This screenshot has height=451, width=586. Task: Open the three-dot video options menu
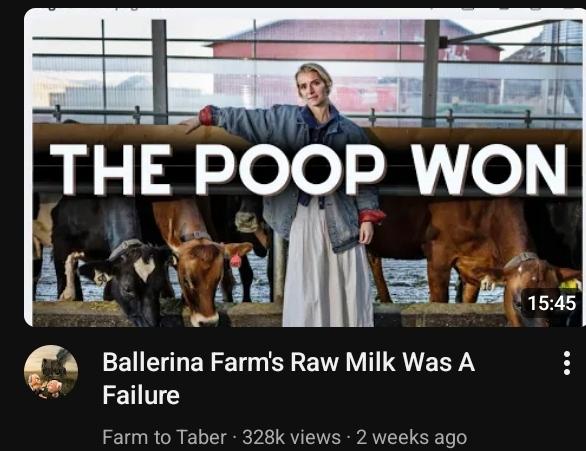point(567,363)
